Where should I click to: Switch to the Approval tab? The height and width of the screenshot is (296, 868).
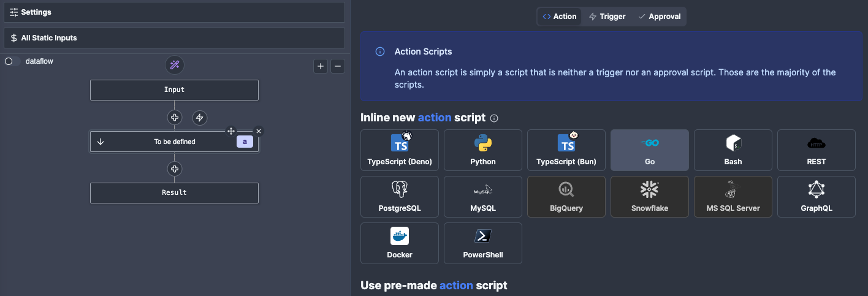[x=659, y=17]
